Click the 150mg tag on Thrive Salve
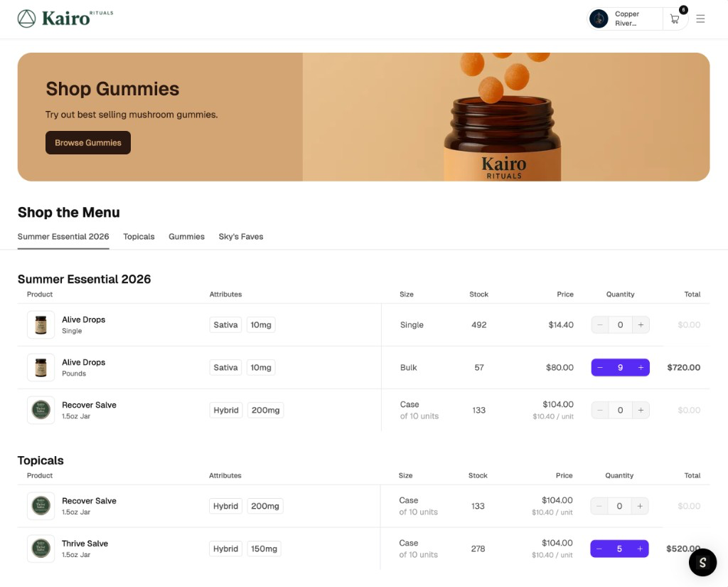This screenshot has height=587, width=728. [x=264, y=549]
